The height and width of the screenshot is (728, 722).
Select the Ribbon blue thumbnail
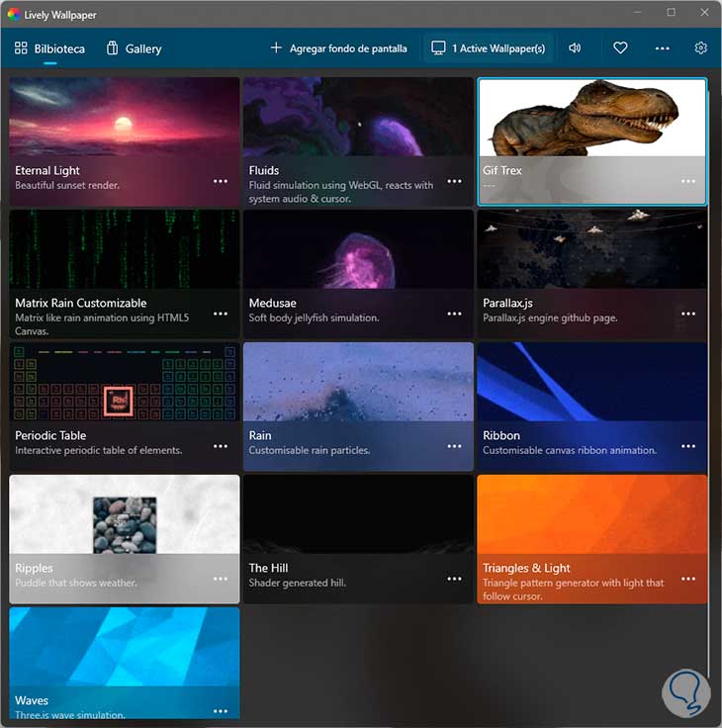point(592,382)
